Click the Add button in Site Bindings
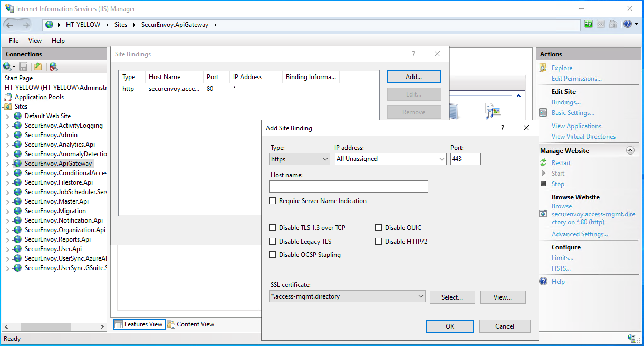Screen dimensions: 644x346 click(x=414, y=76)
